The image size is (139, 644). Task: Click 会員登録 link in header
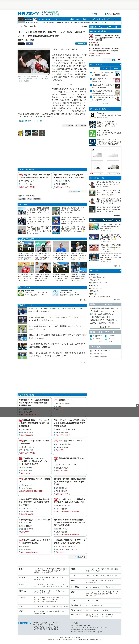(x=117, y=14)
